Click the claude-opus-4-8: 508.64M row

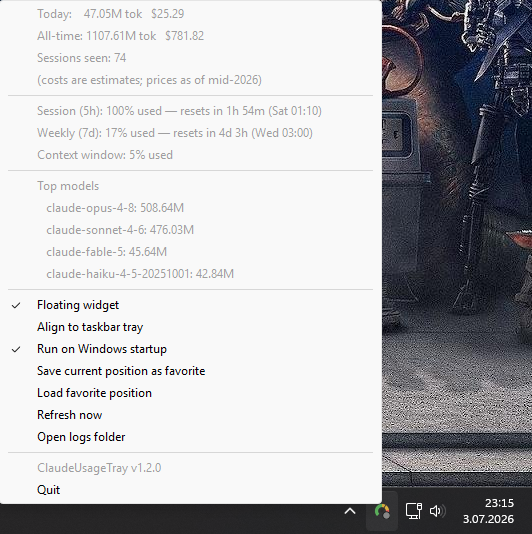point(191,208)
